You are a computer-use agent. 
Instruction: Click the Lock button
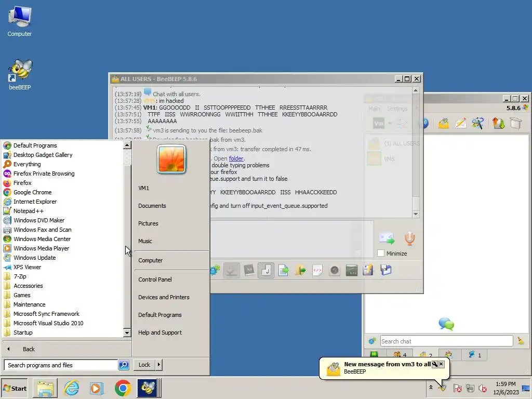144,365
